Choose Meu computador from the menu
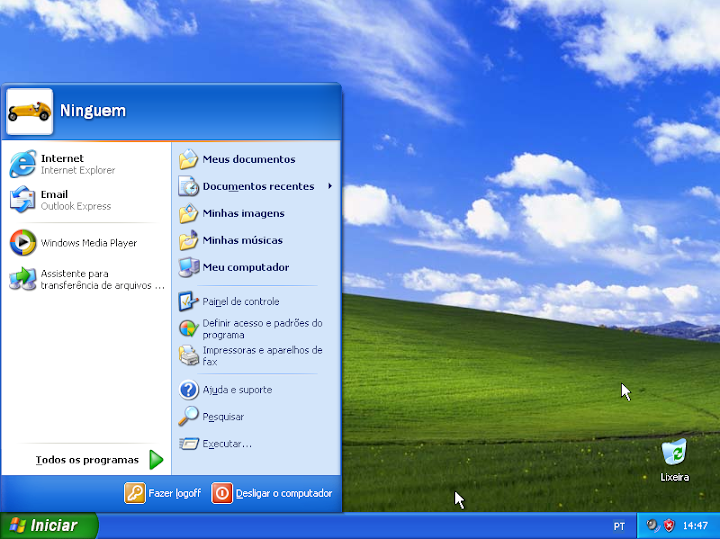The height and width of the screenshot is (539, 720). pyautogui.click(x=256, y=267)
